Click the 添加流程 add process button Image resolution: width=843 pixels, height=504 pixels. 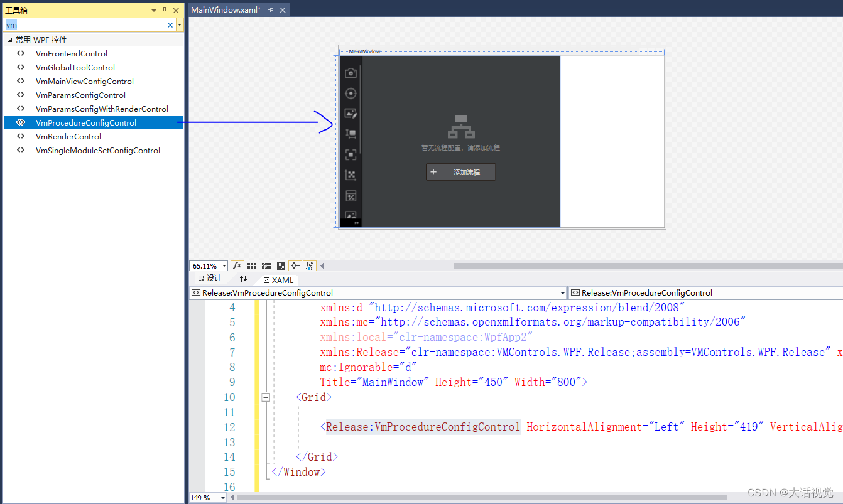click(460, 172)
